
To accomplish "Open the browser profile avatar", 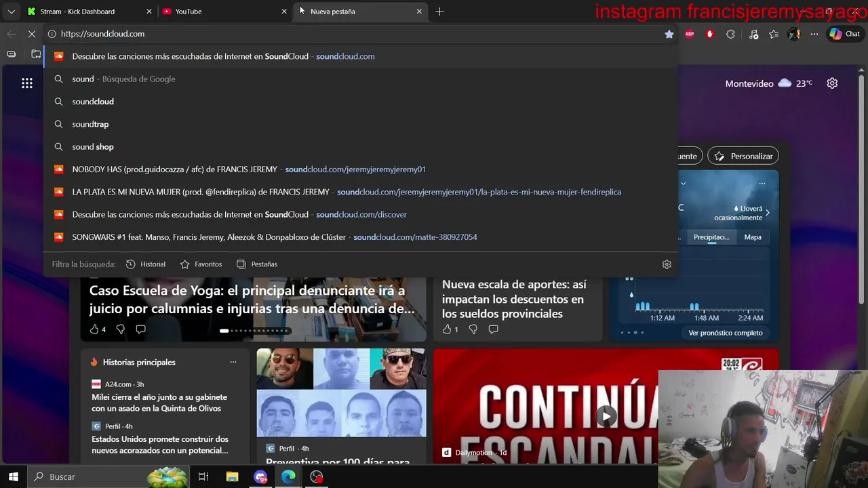I will (794, 34).
